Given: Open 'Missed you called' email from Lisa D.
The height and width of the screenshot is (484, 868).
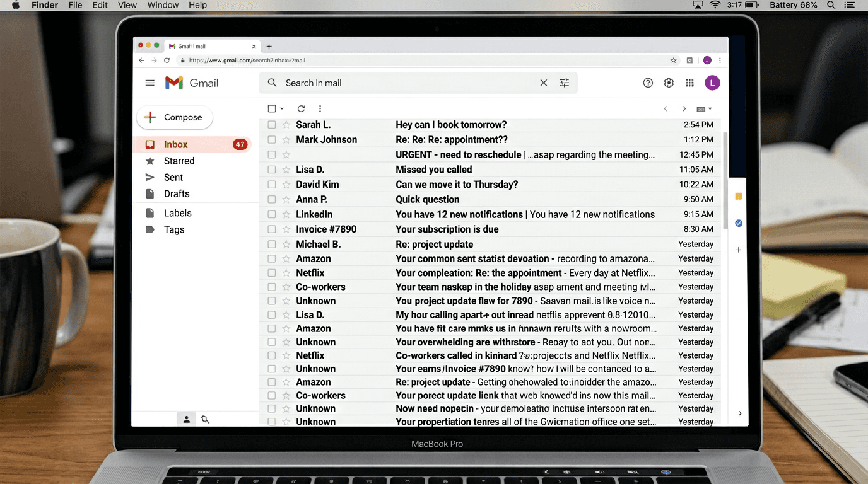Looking at the screenshot, I should coord(433,170).
